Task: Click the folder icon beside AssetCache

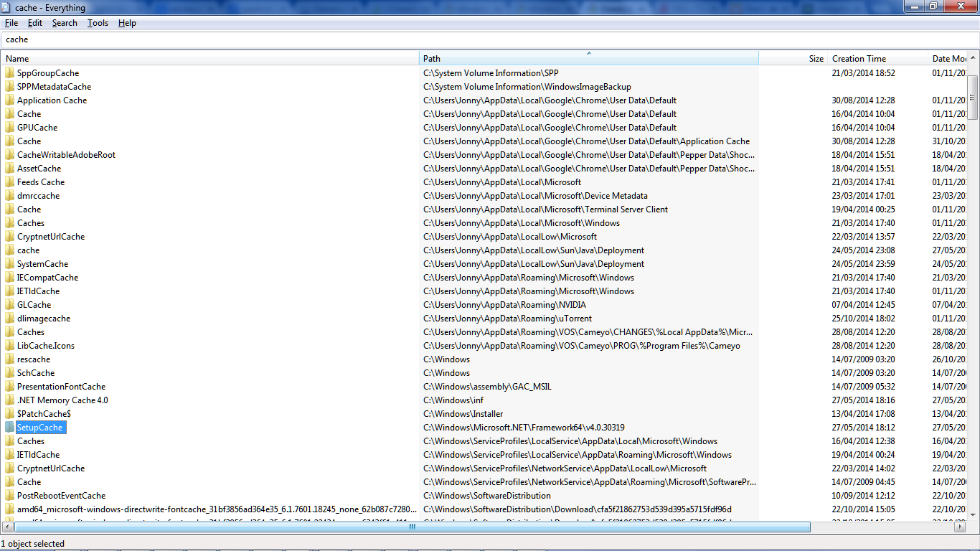Action: point(9,169)
